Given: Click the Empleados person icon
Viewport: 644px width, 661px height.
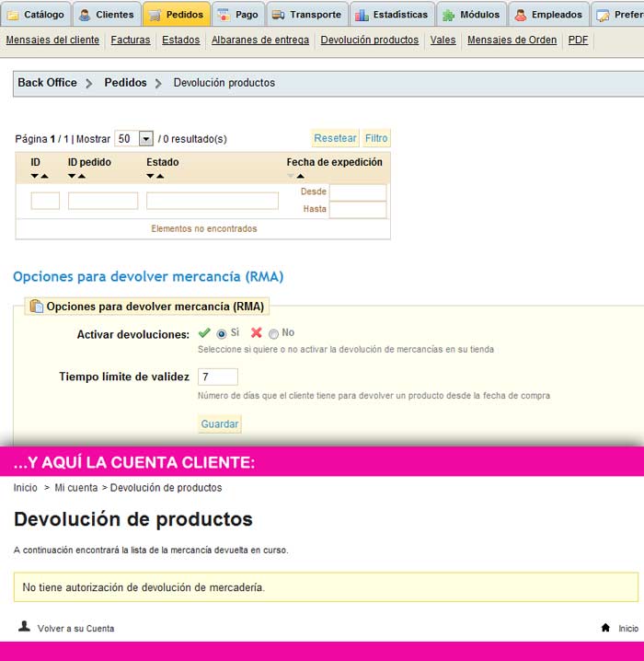Looking at the screenshot, I should [x=521, y=15].
